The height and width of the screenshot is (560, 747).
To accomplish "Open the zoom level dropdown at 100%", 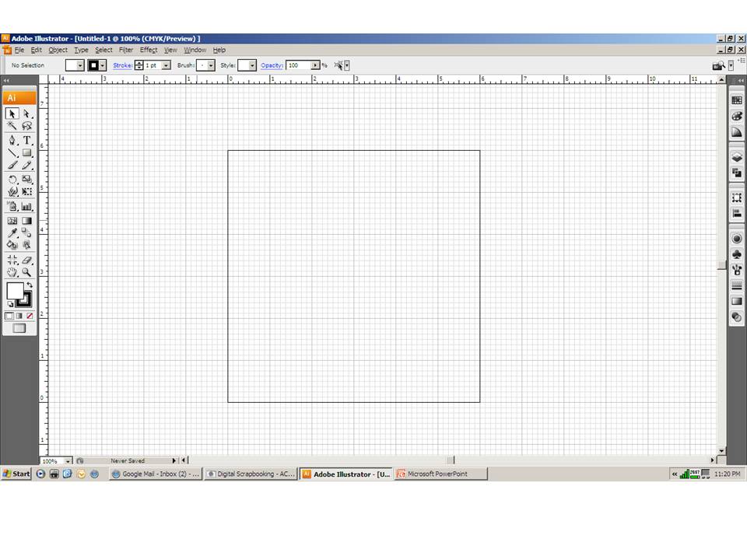I will pyautogui.click(x=68, y=461).
